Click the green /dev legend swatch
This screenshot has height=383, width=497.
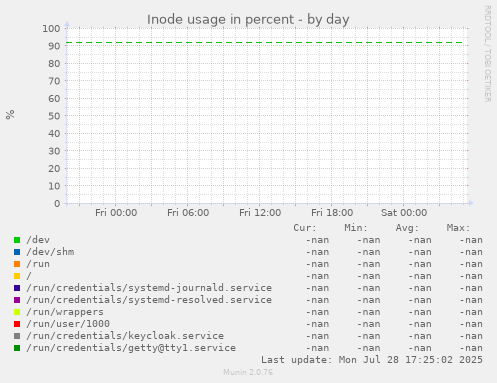(x=17, y=240)
